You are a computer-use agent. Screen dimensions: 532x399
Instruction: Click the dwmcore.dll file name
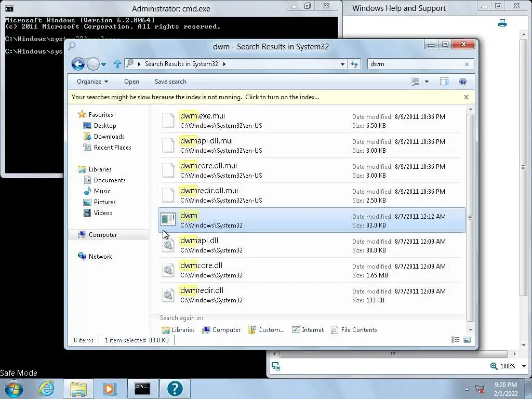click(201, 265)
